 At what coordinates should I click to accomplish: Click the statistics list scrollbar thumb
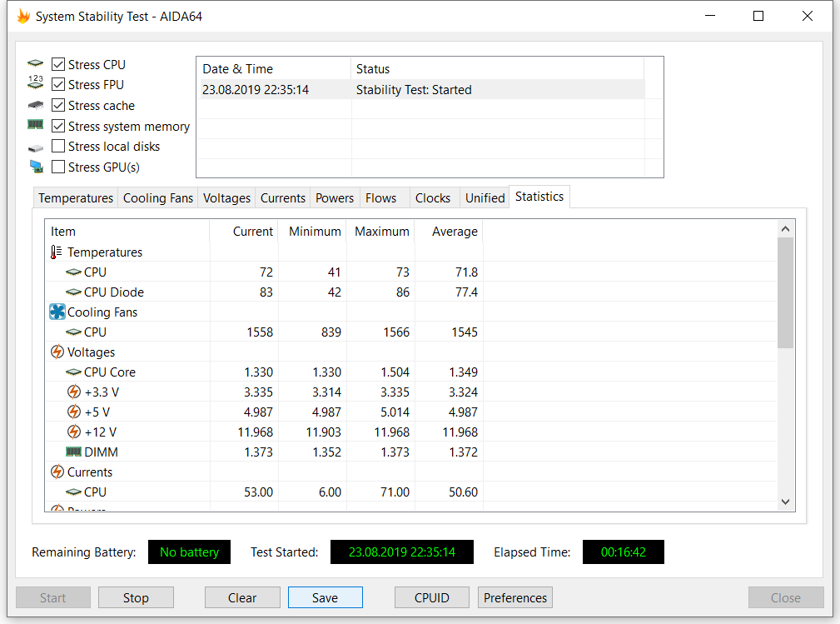[x=785, y=292]
